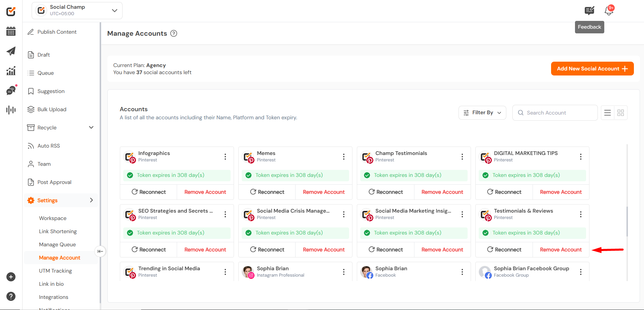
Task: Open the engage chat bubbles icon
Action: click(x=11, y=90)
